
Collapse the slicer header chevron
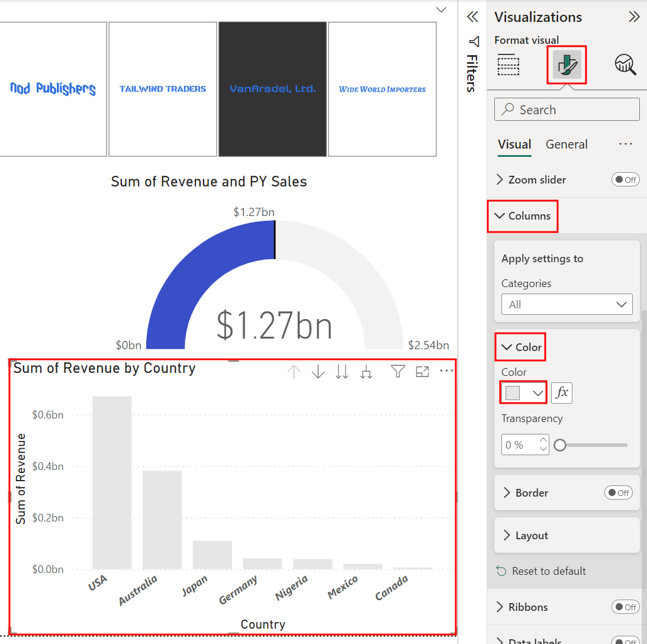coord(440,10)
